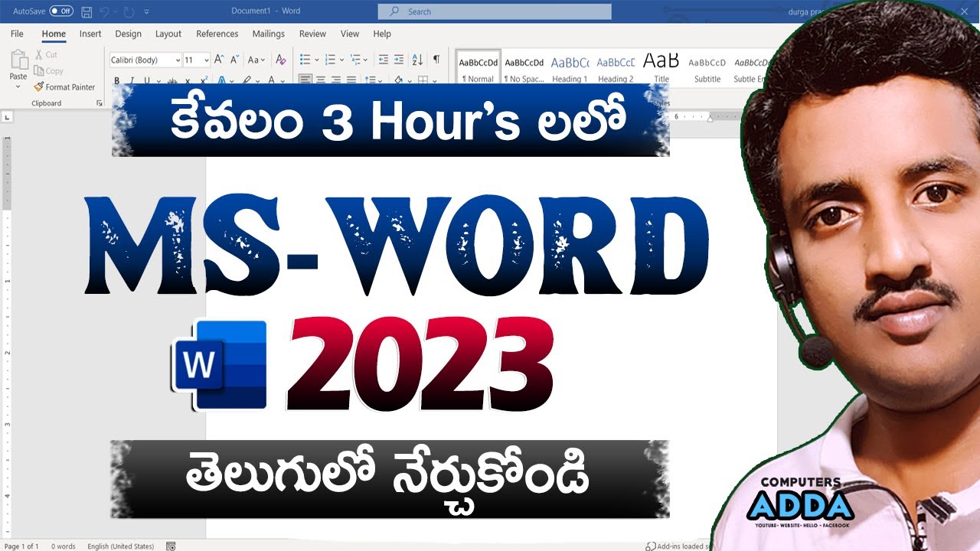Click the search magnifier icon in title bar

394,11
